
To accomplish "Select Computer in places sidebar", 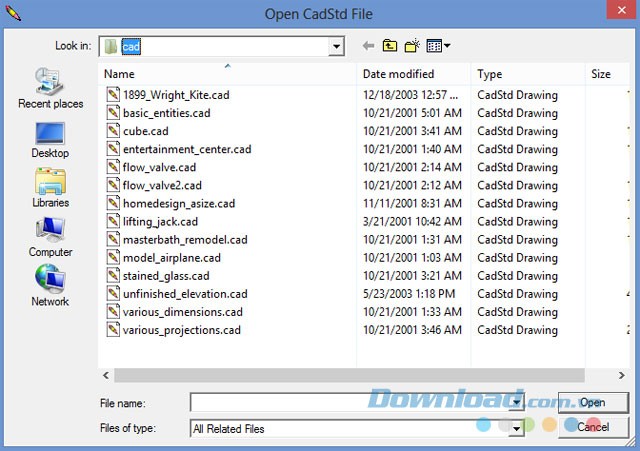I will click(x=50, y=236).
